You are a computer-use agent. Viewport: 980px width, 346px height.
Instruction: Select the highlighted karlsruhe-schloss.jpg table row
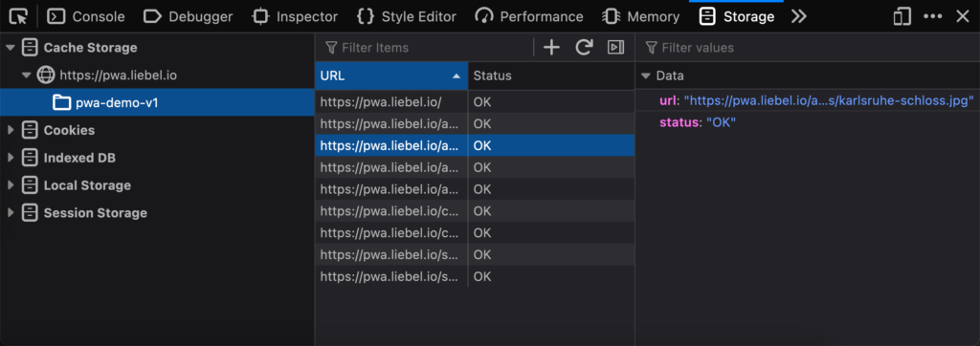coord(475,145)
